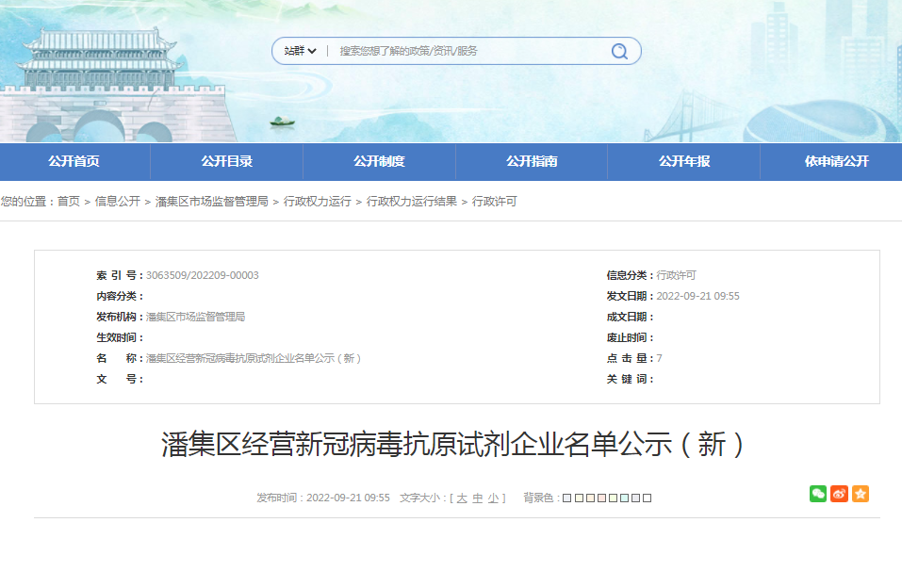Viewport: 902px width, 588px height.
Task: Share the article via the WeChat icon
Action: pyautogui.click(x=816, y=493)
